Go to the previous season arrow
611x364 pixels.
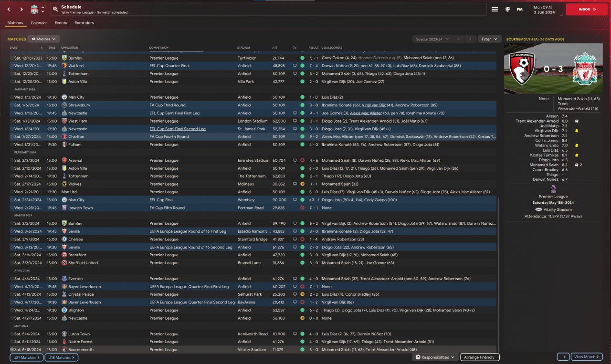click(458, 39)
